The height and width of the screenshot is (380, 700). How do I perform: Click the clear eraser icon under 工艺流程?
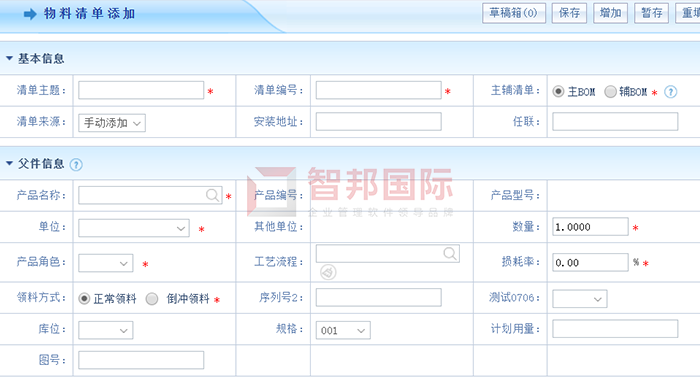click(328, 272)
